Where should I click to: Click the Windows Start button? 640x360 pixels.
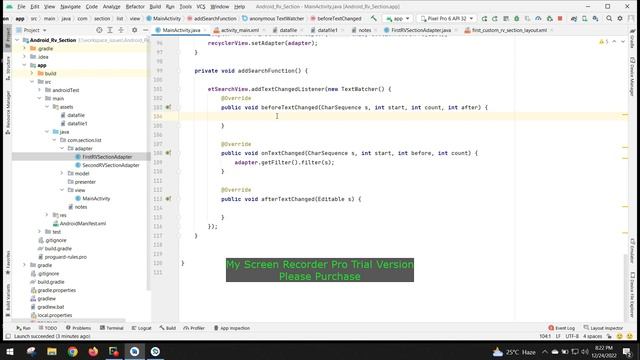tap(10, 351)
